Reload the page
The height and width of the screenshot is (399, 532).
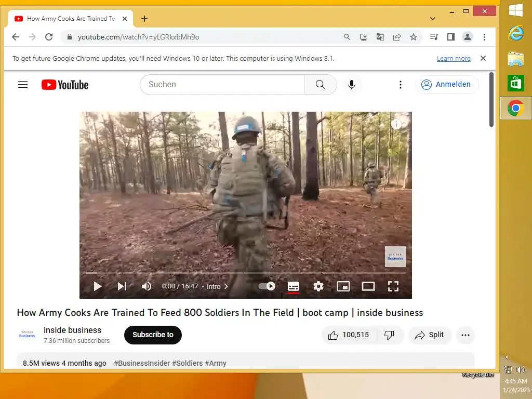pyautogui.click(x=49, y=37)
